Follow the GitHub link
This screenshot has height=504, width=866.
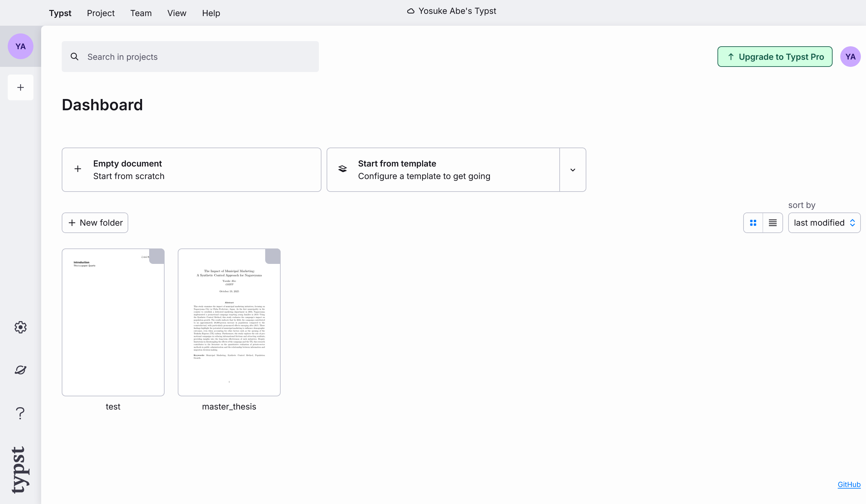click(x=848, y=484)
